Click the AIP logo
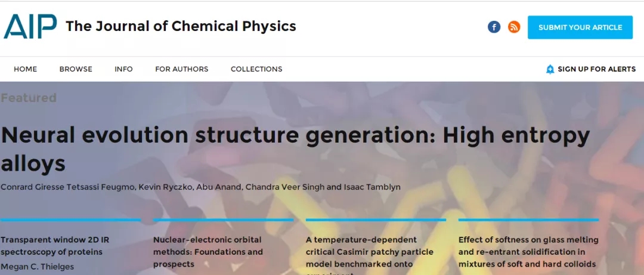 (30, 27)
